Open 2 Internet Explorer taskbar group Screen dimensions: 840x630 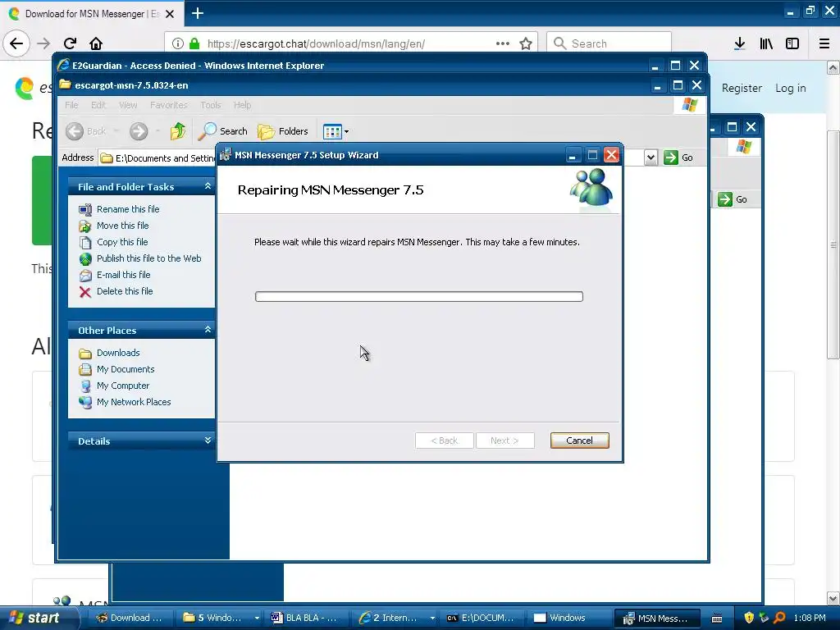click(x=395, y=618)
